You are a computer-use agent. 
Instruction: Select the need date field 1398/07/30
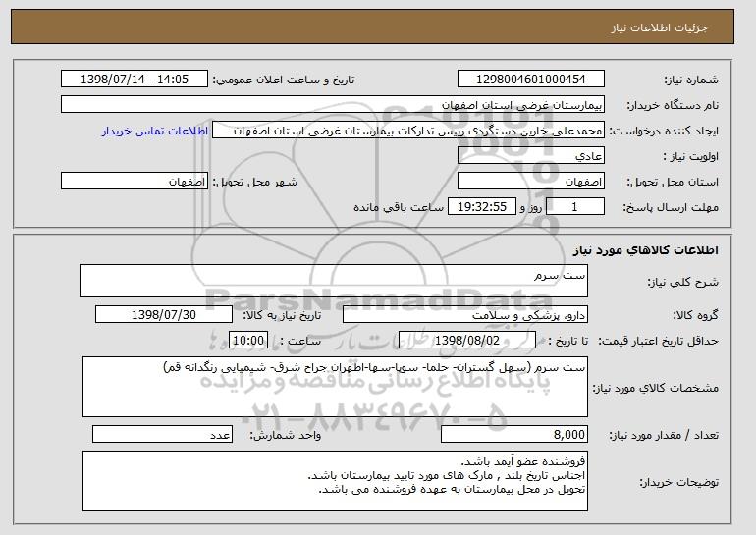(164, 315)
